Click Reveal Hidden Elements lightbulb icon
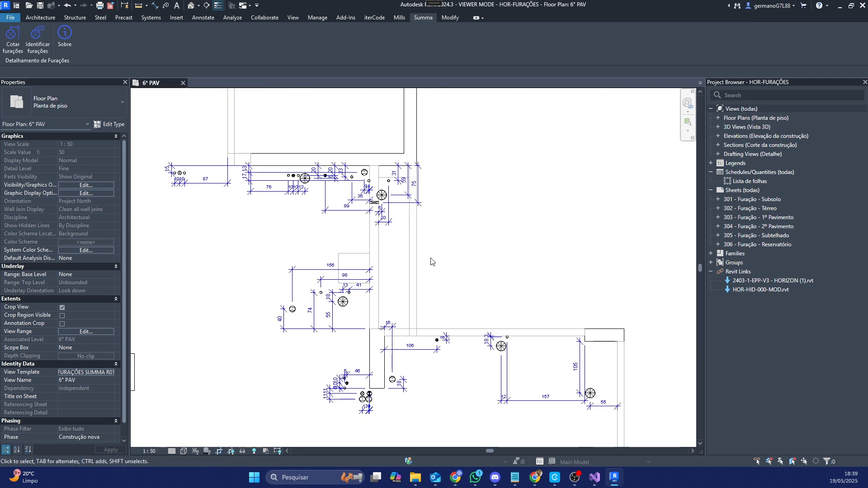 click(254, 451)
